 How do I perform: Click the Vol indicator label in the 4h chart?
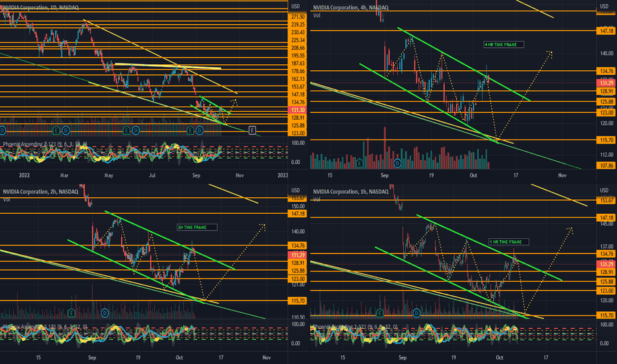tap(316, 15)
